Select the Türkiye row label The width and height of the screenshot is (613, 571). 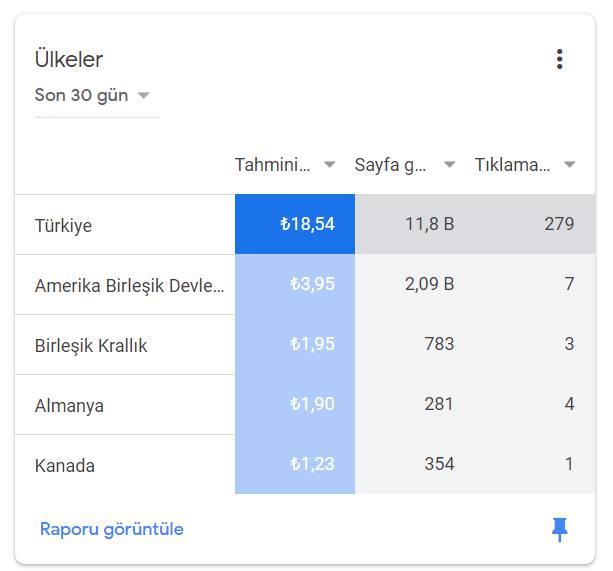[x=63, y=226]
